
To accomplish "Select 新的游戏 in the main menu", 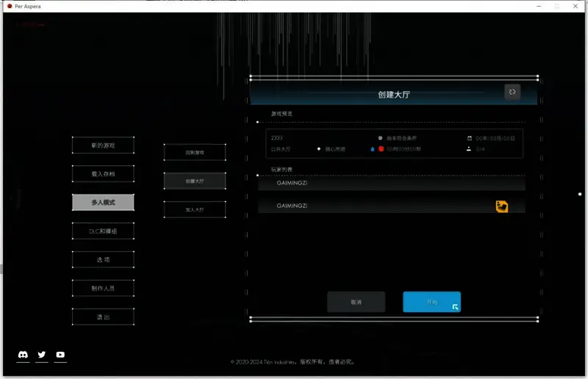I will (x=103, y=145).
